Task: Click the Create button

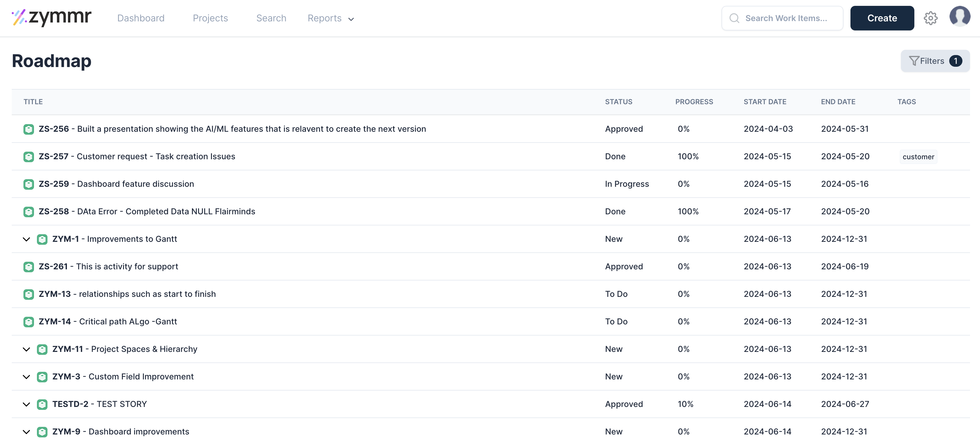Action: [882, 18]
